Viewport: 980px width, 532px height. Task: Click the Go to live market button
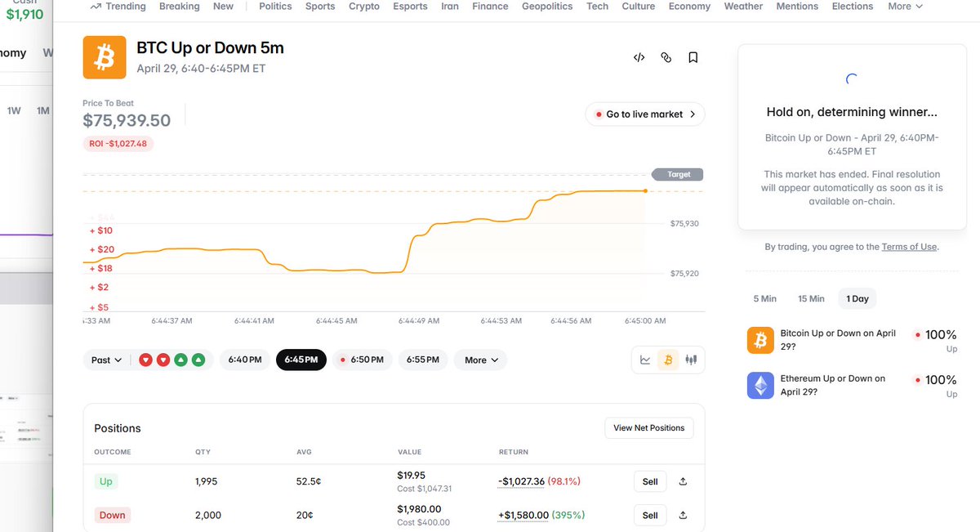pyautogui.click(x=644, y=114)
